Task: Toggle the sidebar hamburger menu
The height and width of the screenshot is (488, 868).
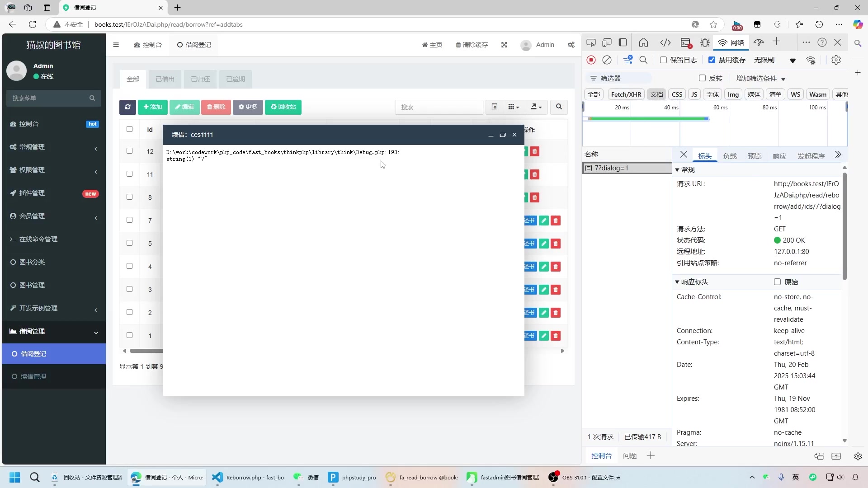Action: [116, 45]
